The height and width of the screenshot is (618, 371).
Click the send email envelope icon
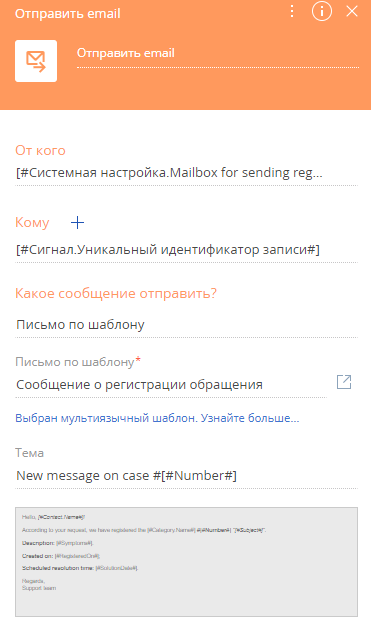pos(36,61)
